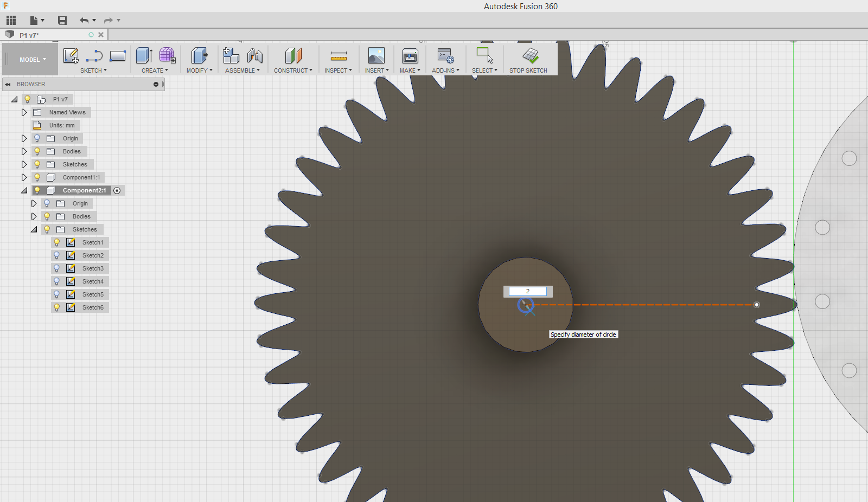Click STOP SKETCH label

(528, 70)
